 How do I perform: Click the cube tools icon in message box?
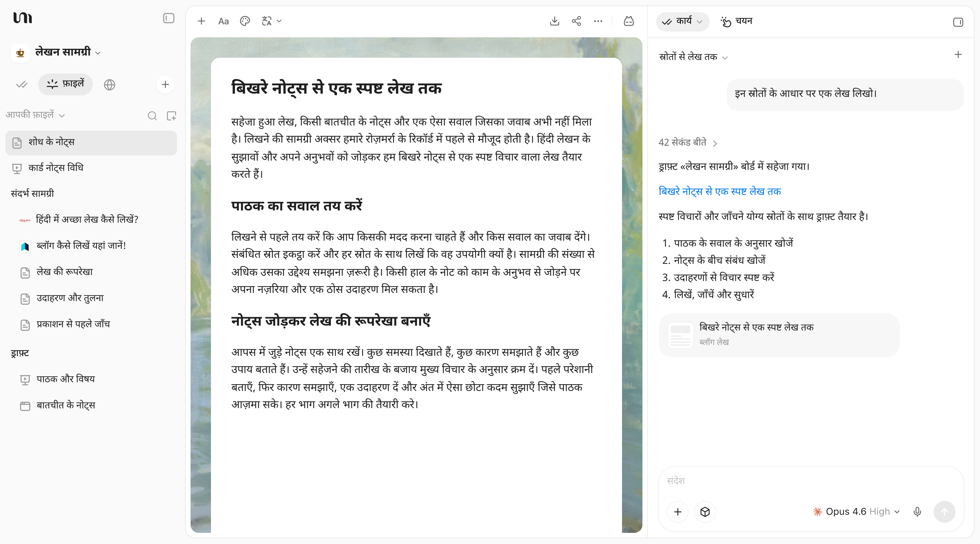[x=705, y=512]
